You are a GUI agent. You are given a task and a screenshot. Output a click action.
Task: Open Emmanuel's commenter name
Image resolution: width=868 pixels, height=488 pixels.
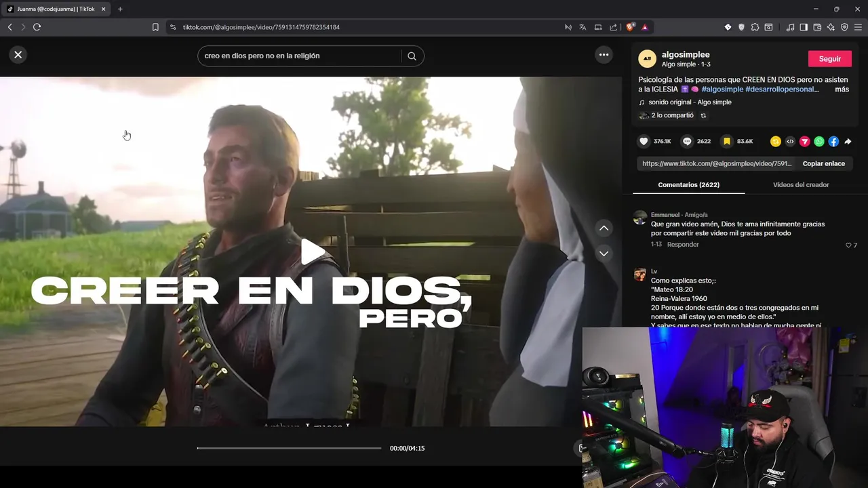point(665,215)
